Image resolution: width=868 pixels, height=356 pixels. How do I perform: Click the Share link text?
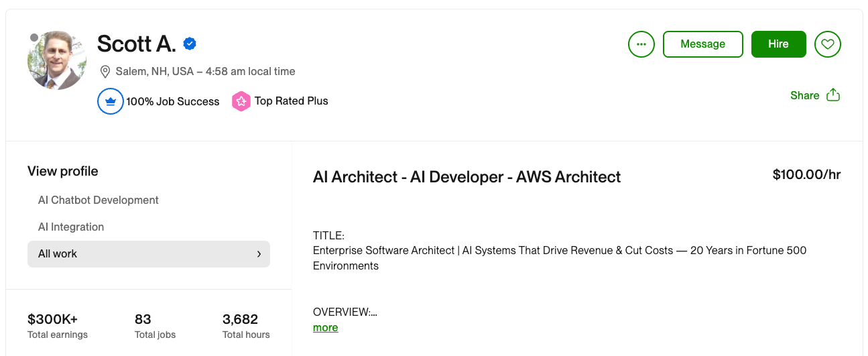pos(804,95)
